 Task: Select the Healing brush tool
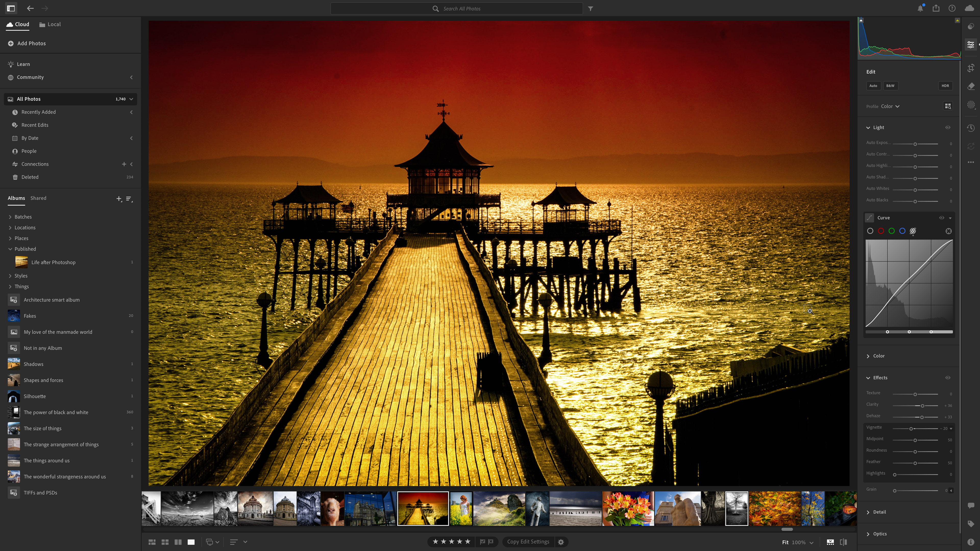point(971,86)
